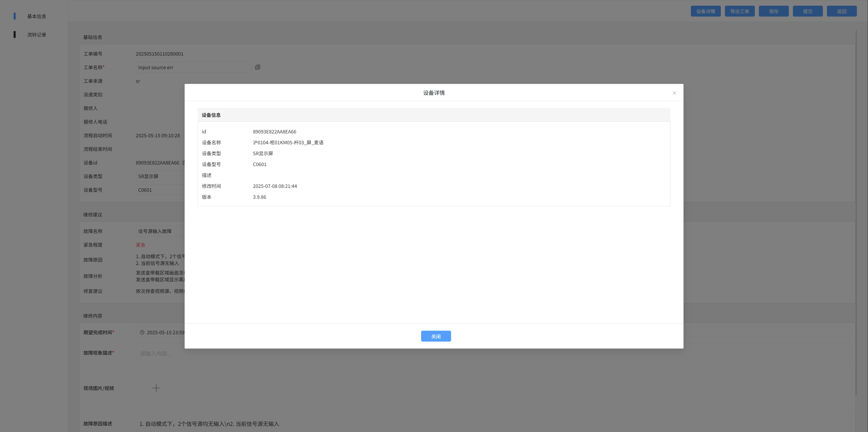Click the 维修内容 section title
This screenshot has width=868, height=432.
coord(93,316)
